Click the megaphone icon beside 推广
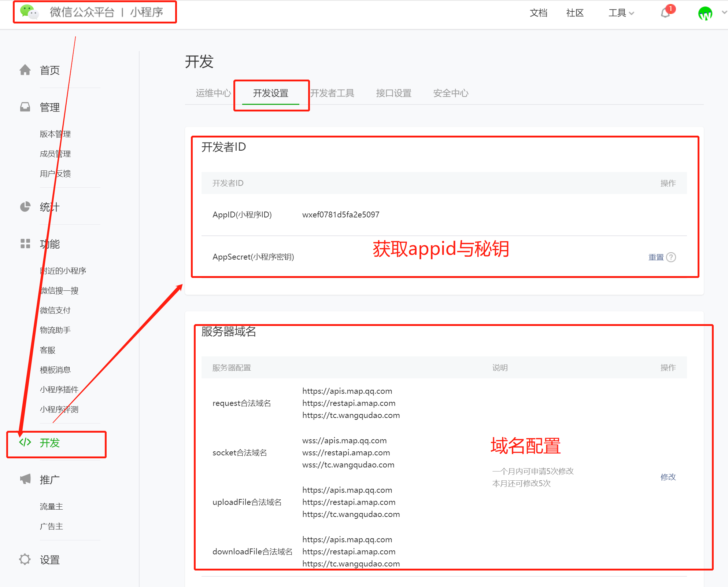 pyautogui.click(x=25, y=479)
